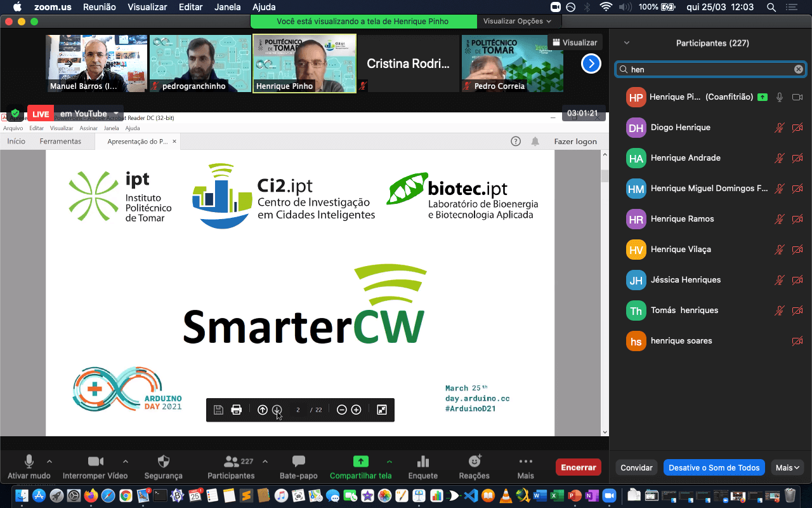
Task: Toggle the Participantes panel button
Action: (x=231, y=467)
